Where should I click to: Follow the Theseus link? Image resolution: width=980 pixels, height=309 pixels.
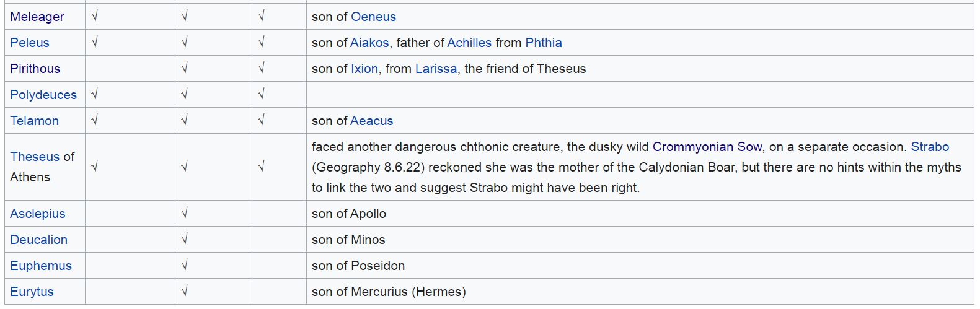(x=35, y=157)
